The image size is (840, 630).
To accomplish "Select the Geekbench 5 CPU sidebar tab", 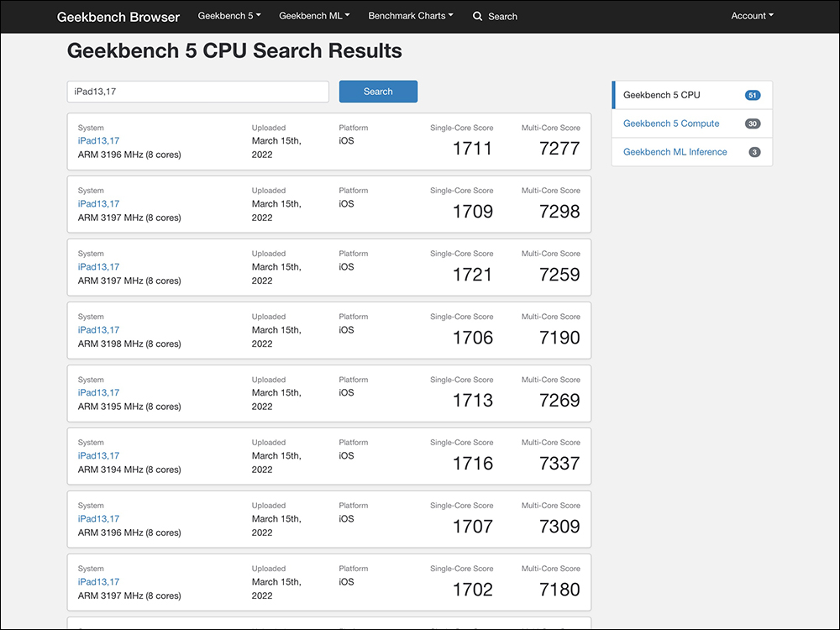I will point(661,95).
